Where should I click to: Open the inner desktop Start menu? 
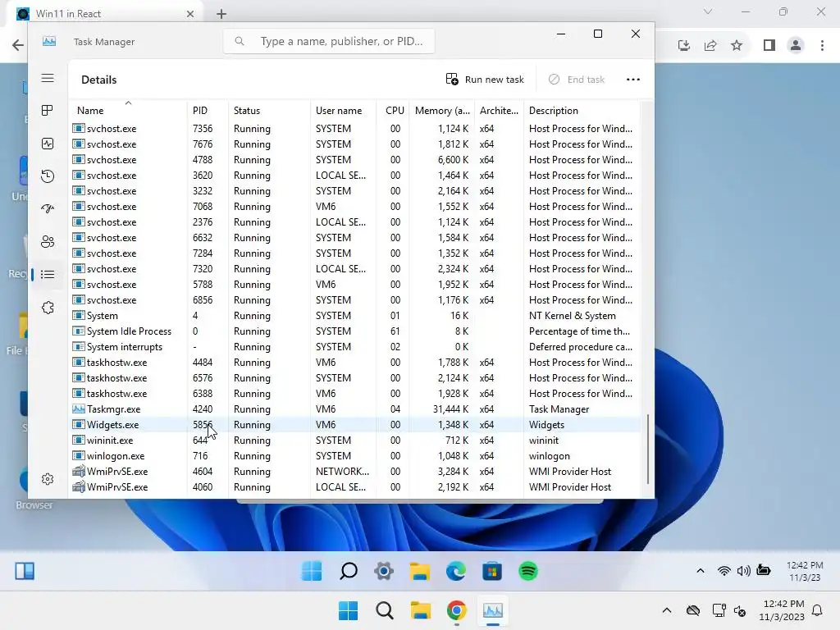point(312,571)
